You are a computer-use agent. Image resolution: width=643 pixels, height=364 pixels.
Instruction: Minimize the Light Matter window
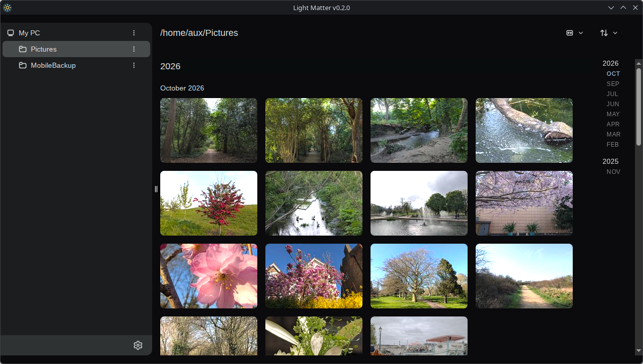(611, 8)
